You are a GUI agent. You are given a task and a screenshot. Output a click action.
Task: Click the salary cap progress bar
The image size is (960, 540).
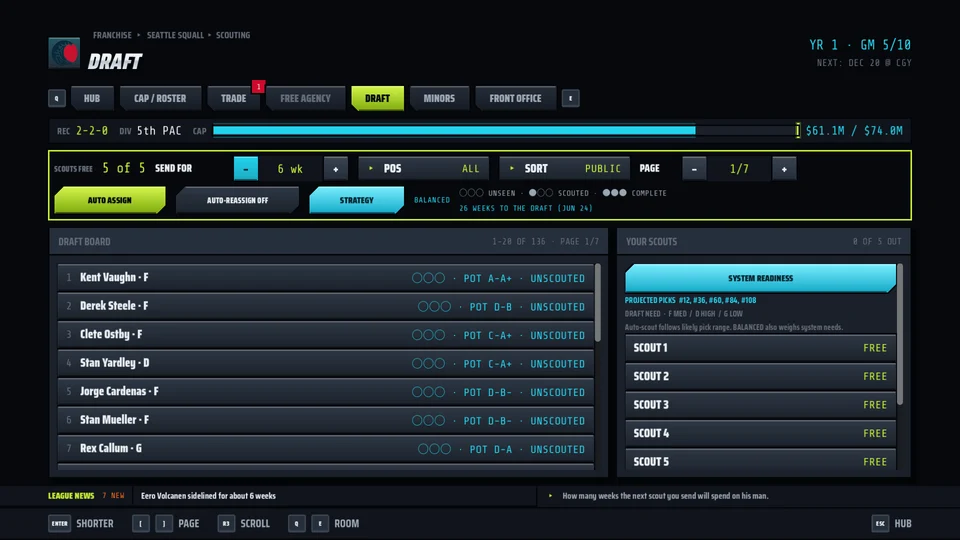[x=506, y=130]
